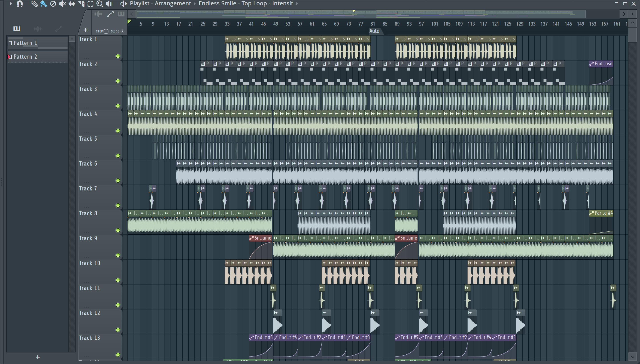Select the Track 4 header label
640x364 pixels.
pos(88,114)
